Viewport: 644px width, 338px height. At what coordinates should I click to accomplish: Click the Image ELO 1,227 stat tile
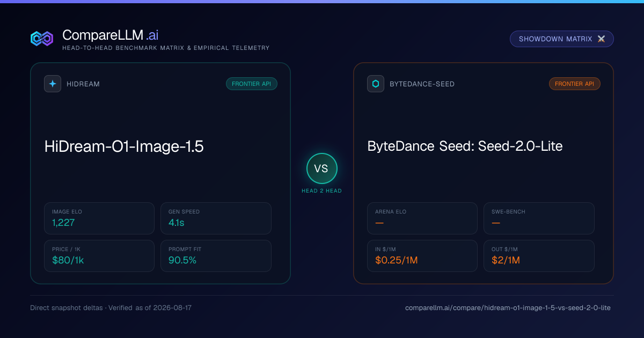[x=99, y=218]
